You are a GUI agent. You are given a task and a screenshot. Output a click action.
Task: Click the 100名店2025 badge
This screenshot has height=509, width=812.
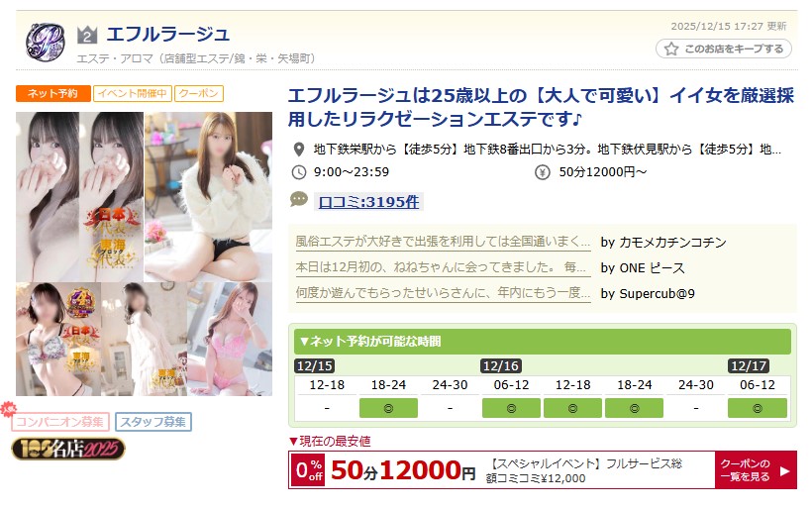(x=68, y=449)
